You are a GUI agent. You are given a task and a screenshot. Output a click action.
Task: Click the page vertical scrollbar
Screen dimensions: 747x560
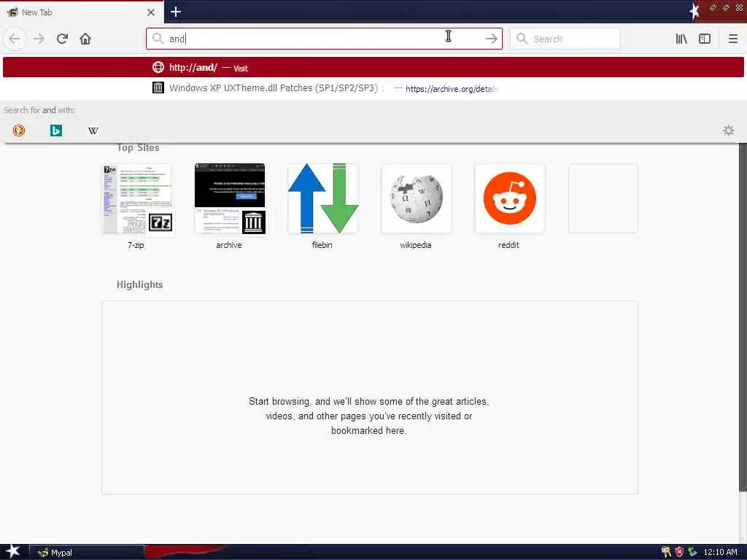743,316
